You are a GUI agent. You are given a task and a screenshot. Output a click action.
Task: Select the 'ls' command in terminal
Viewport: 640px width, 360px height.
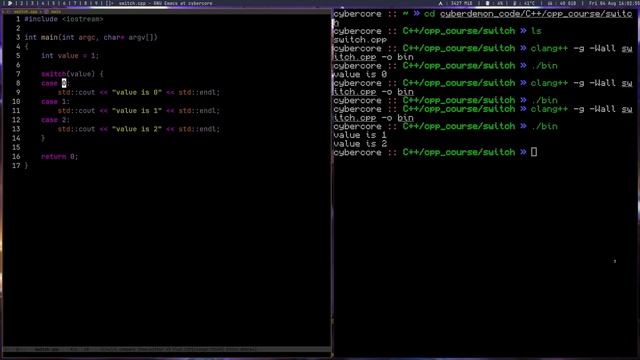coord(536,31)
